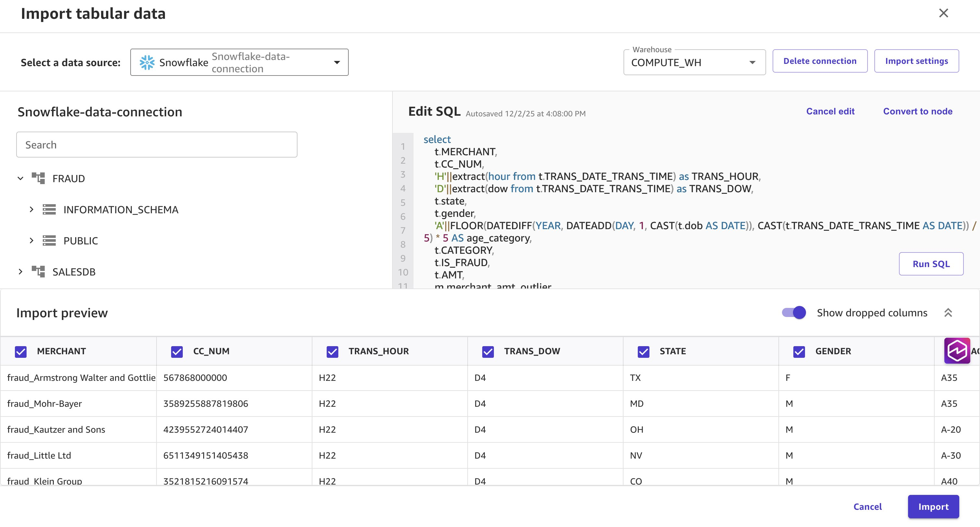Open the COMPUTE_WH warehouse dropdown
Viewport: 980px width, 527px height.
pos(694,63)
